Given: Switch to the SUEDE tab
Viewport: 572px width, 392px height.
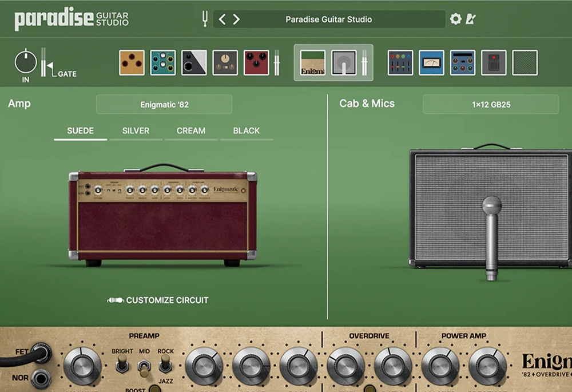Looking at the screenshot, I should [x=80, y=130].
